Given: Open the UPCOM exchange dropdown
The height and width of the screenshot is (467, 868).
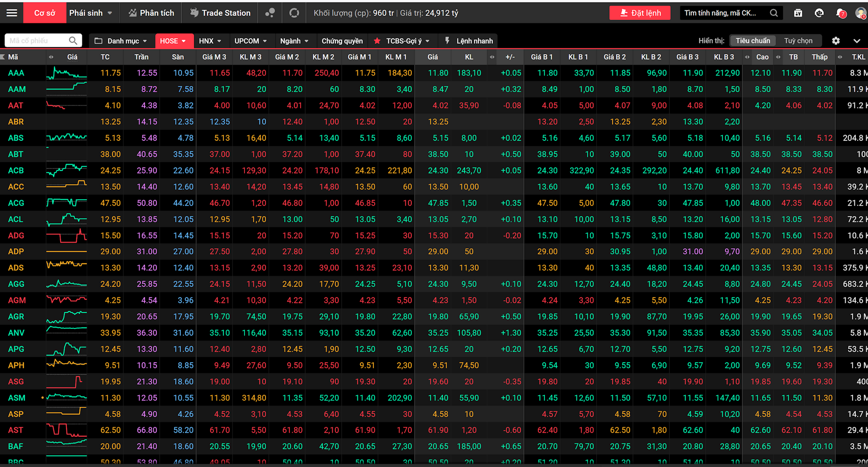Looking at the screenshot, I should pyautogui.click(x=250, y=41).
